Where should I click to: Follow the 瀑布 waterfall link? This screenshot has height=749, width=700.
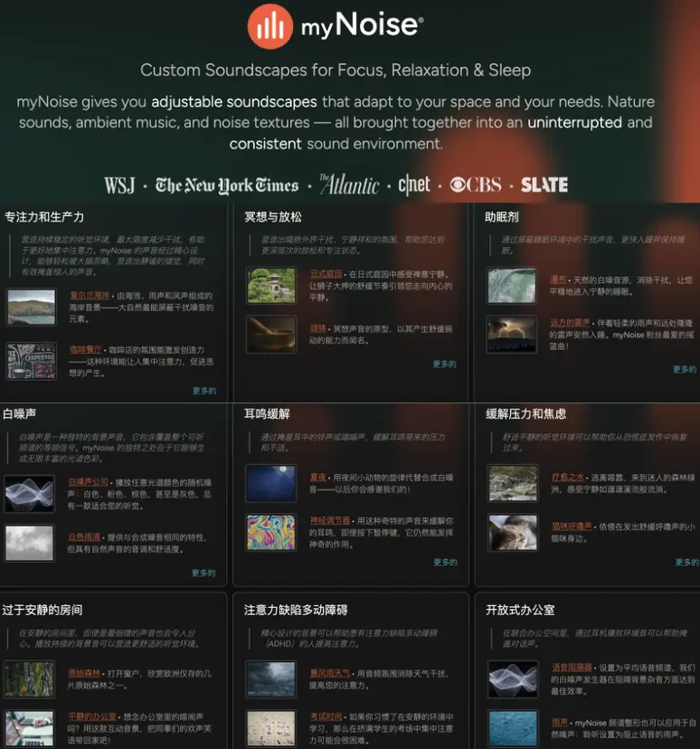(x=558, y=280)
